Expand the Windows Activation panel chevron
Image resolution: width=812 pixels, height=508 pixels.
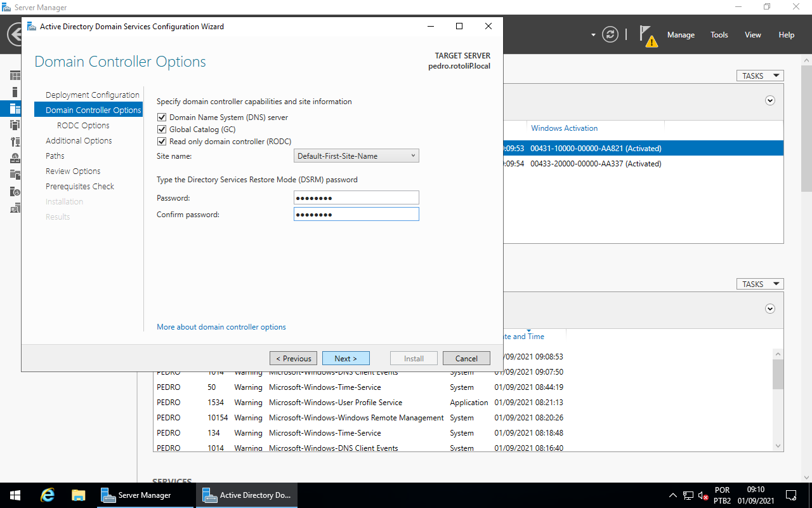point(769,100)
